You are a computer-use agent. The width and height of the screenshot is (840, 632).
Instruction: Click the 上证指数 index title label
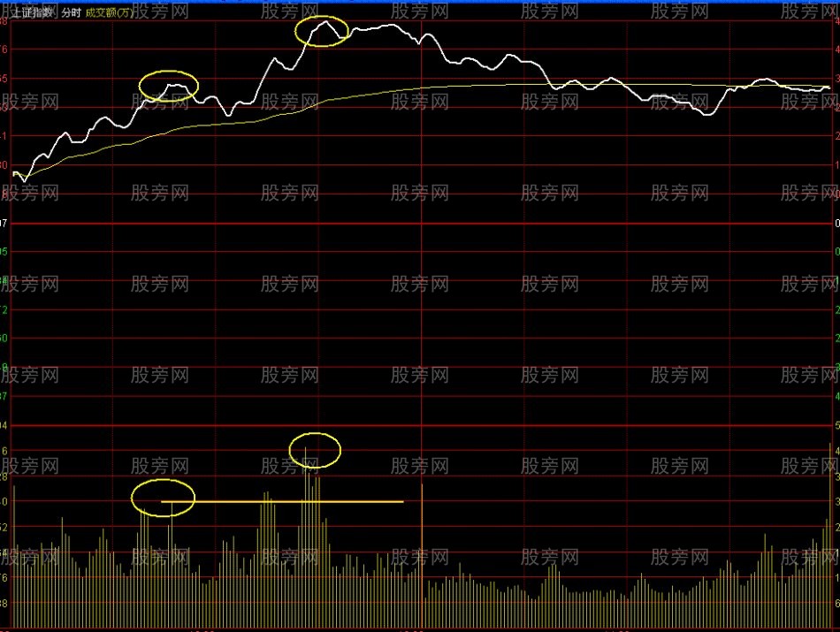[32, 11]
